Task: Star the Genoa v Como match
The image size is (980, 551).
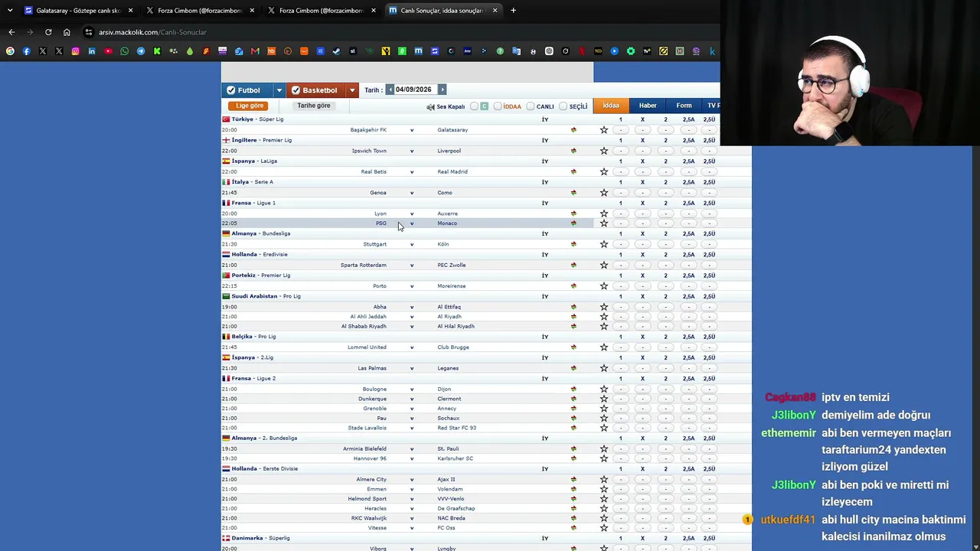Action: (x=603, y=193)
